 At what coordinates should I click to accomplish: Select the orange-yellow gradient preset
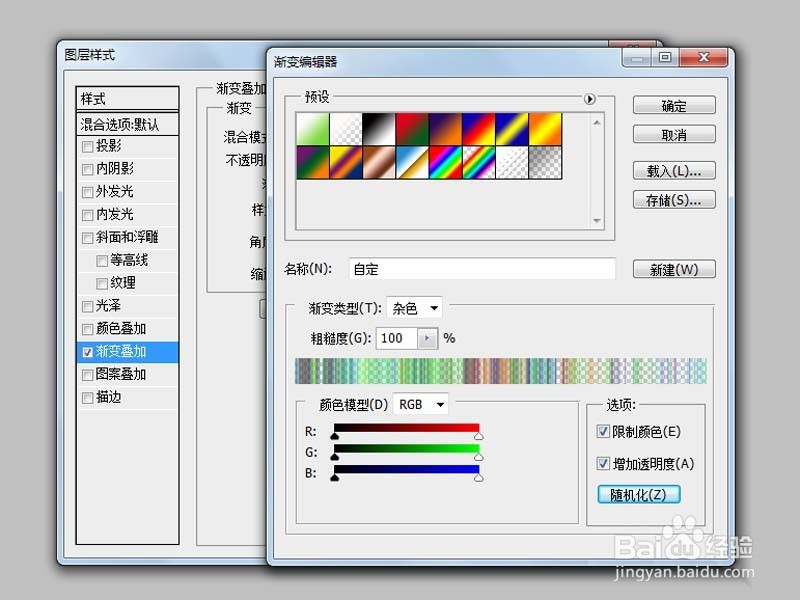[545, 128]
